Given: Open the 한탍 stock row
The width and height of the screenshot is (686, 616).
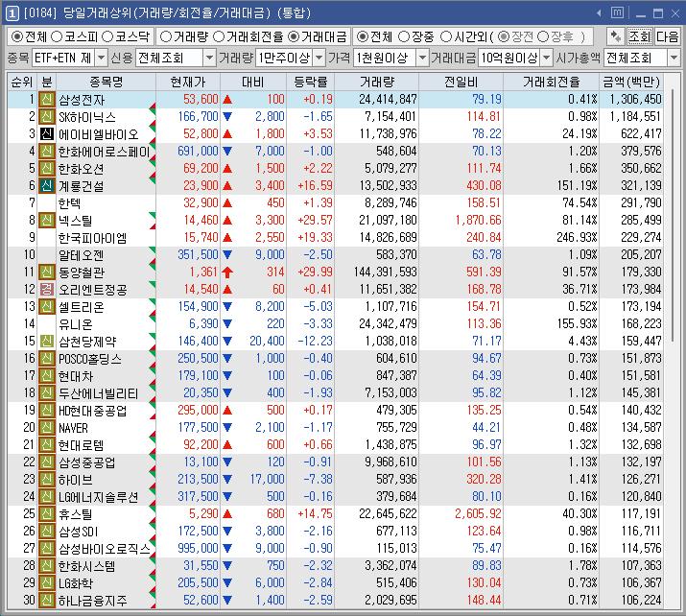Looking at the screenshot, I should tap(335, 203).
